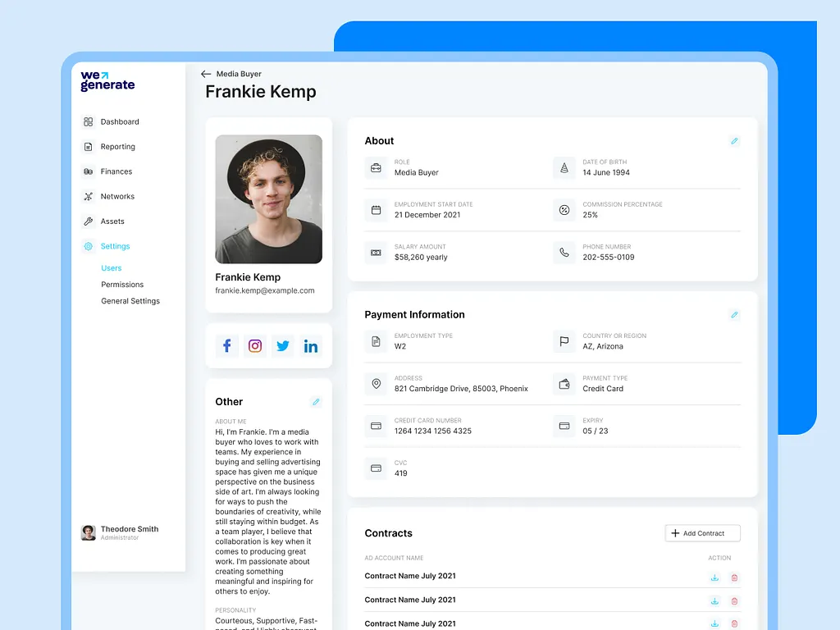The height and width of the screenshot is (630, 840).
Task: Click the phone icon beside Phone Number
Action: [x=564, y=253]
